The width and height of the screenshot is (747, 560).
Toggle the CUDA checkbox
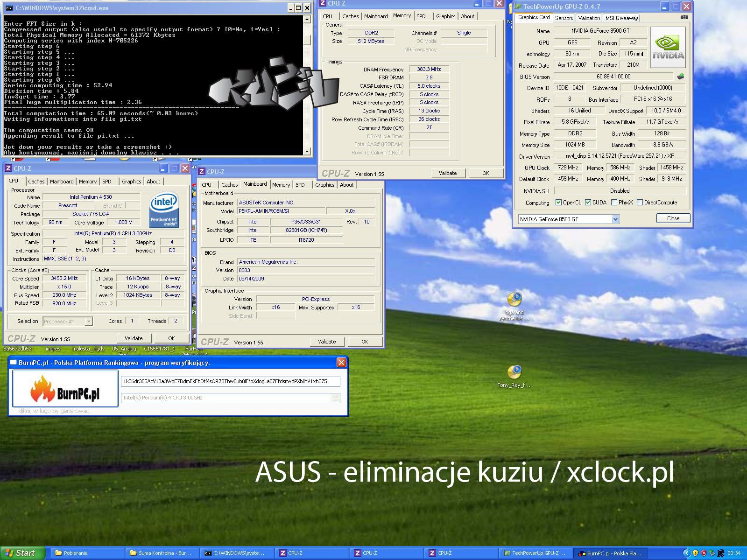click(588, 203)
